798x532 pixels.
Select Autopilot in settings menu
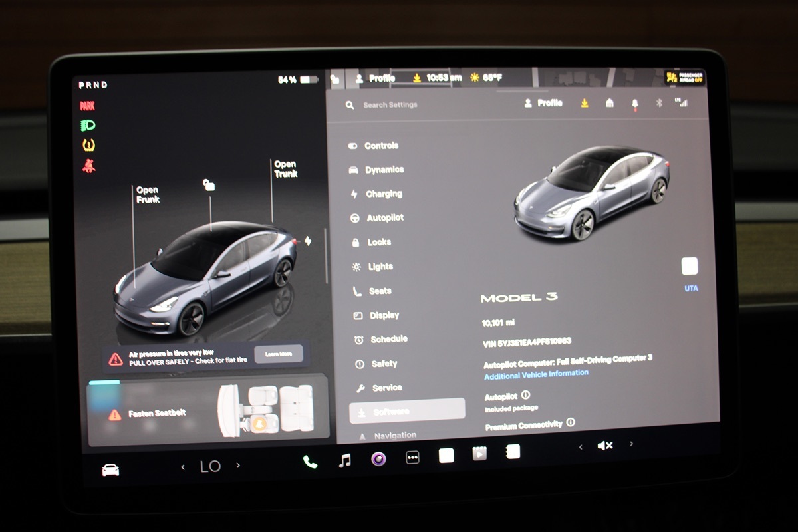(x=384, y=217)
